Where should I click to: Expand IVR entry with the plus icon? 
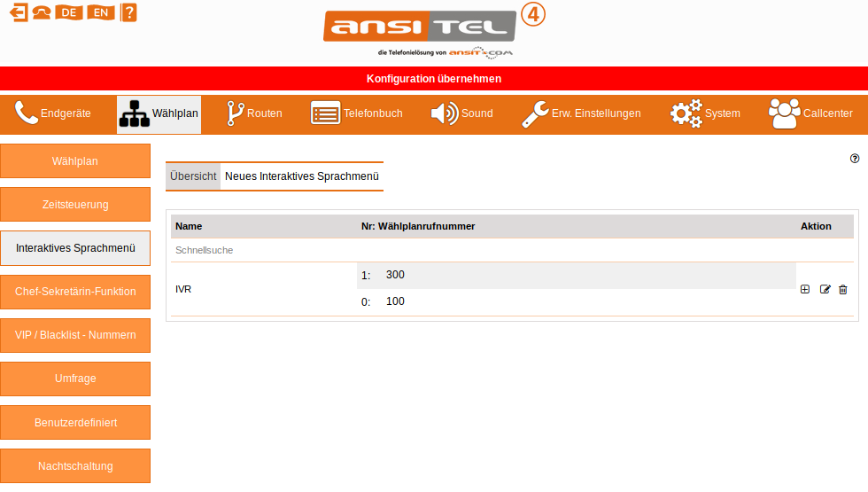click(x=805, y=289)
